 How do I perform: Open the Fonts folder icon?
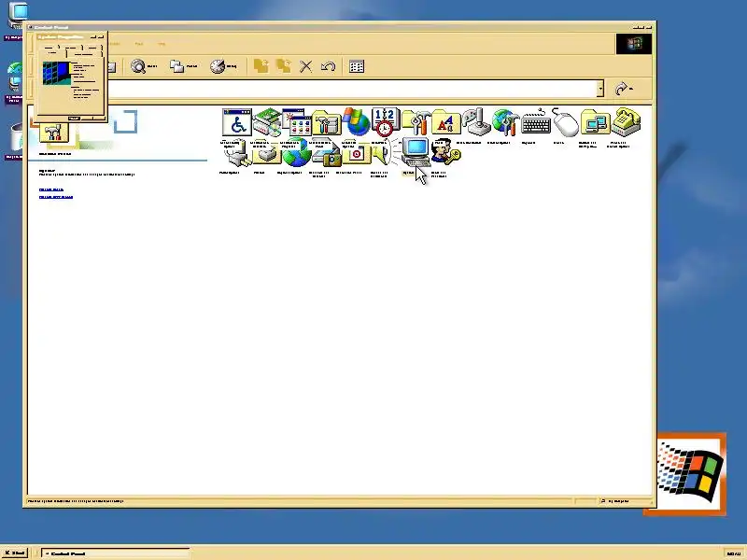(446, 123)
